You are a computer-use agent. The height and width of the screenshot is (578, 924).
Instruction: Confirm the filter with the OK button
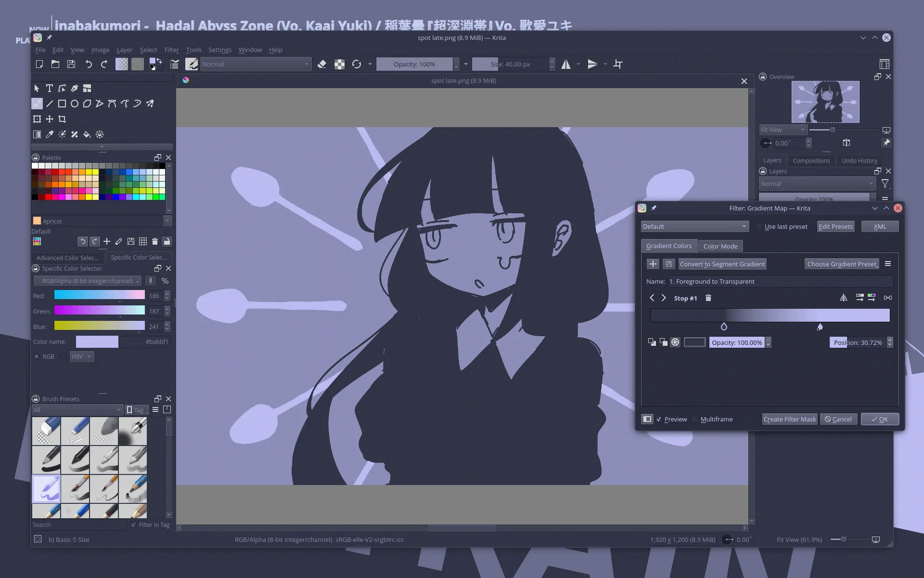click(880, 419)
